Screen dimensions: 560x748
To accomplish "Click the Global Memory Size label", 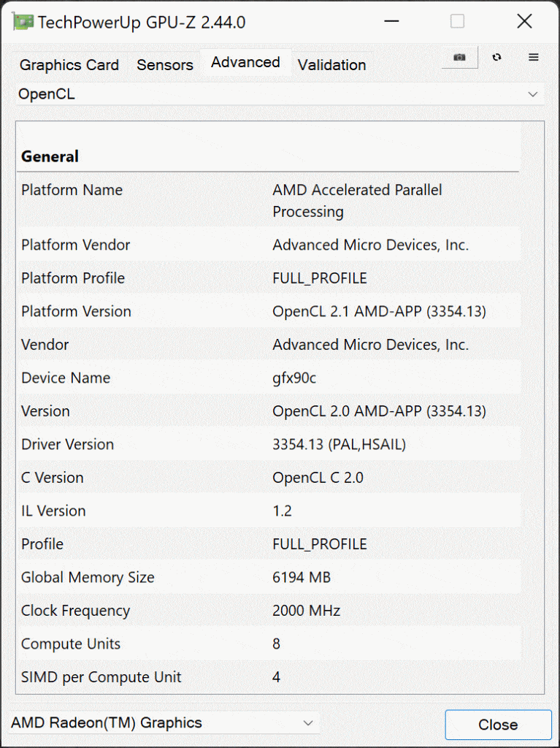I will (88, 578).
